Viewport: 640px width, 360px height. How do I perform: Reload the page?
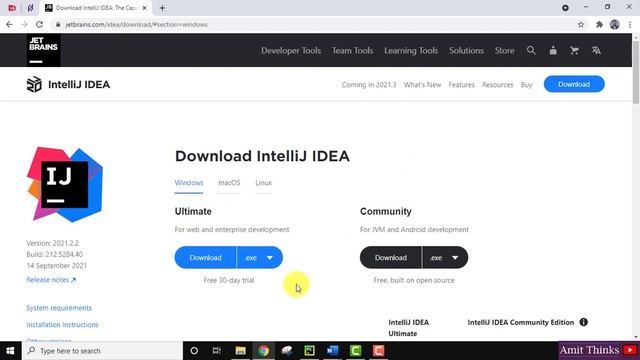(40, 24)
